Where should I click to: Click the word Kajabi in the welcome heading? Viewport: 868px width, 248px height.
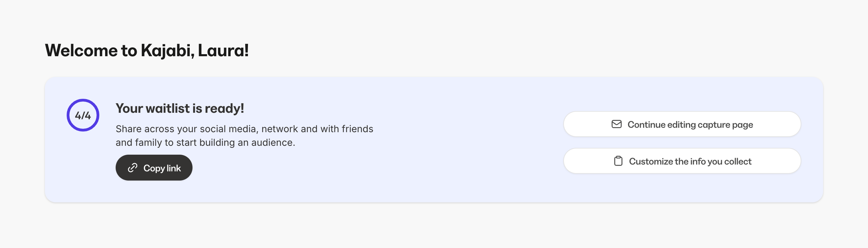click(x=167, y=50)
